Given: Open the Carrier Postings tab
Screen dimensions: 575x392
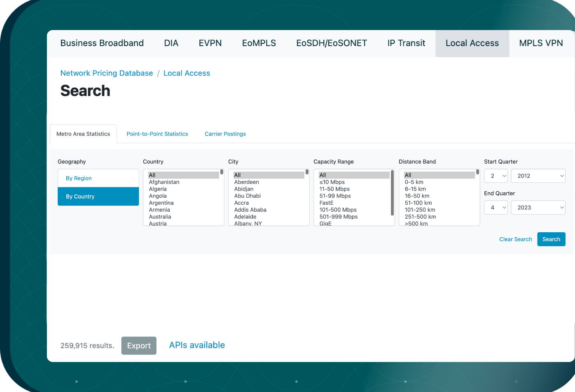Looking at the screenshot, I should [x=225, y=133].
